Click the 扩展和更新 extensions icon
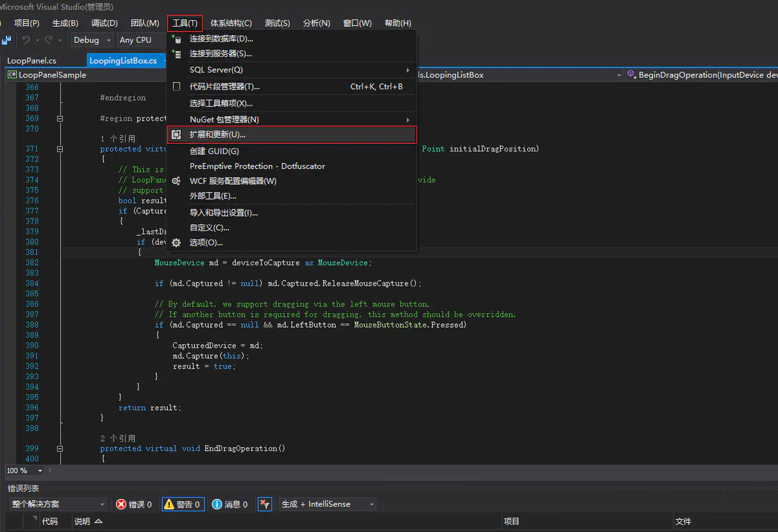 176,135
